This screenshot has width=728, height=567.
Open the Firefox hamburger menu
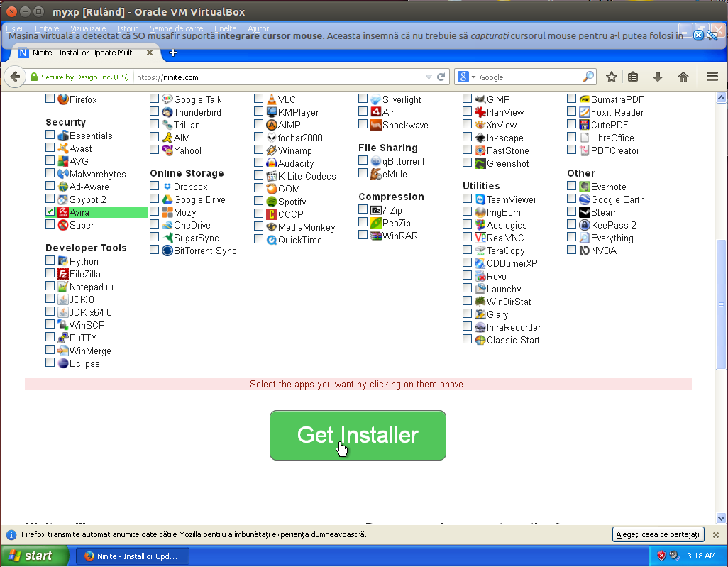pyautogui.click(x=712, y=77)
